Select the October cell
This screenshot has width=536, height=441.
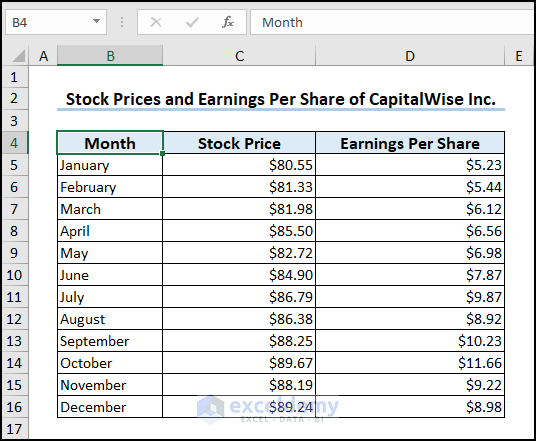110,363
